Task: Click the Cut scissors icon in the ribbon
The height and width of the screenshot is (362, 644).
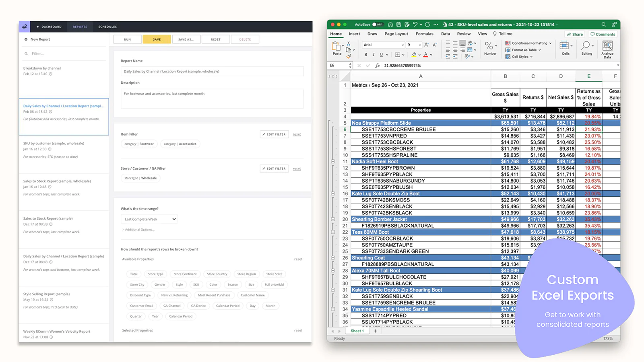Action: pyautogui.click(x=349, y=43)
